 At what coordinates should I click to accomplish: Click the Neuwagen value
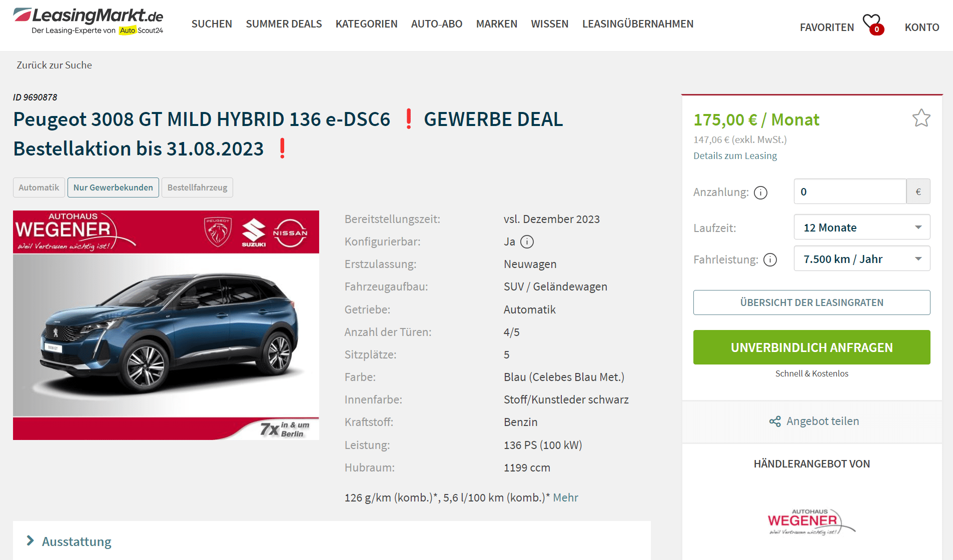(x=530, y=264)
